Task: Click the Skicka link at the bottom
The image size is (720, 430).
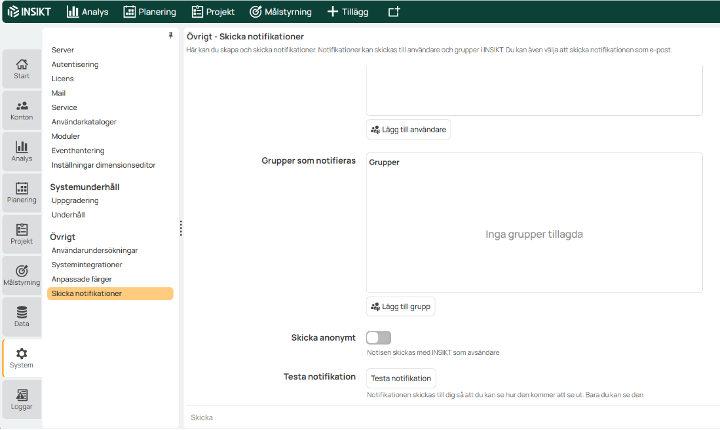Action: pyautogui.click(x=201, y=416)
